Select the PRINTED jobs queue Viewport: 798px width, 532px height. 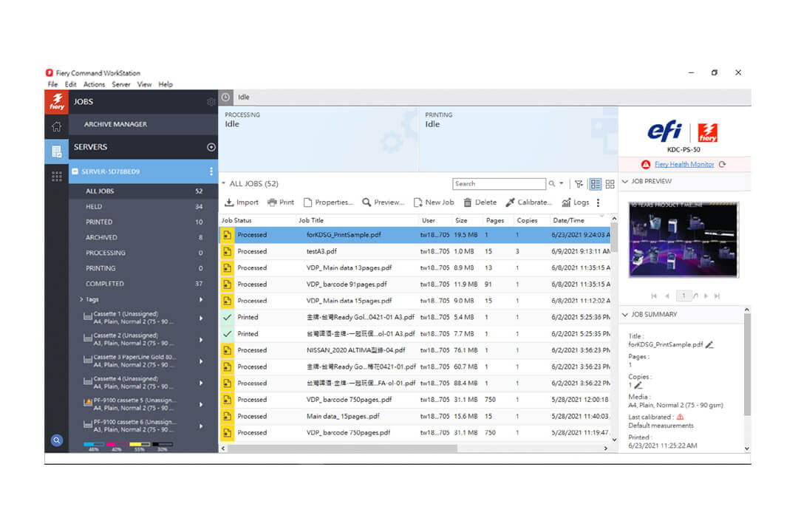(143, 222)
